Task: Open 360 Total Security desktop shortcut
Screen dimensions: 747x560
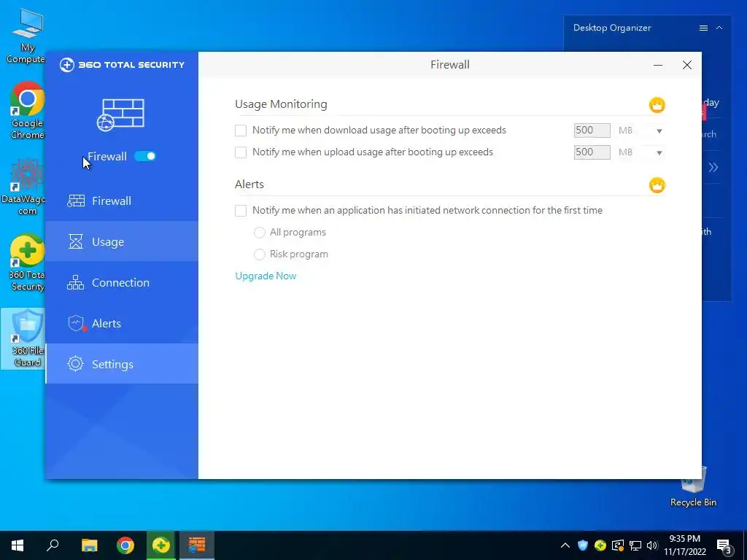Action: [27, 262]
